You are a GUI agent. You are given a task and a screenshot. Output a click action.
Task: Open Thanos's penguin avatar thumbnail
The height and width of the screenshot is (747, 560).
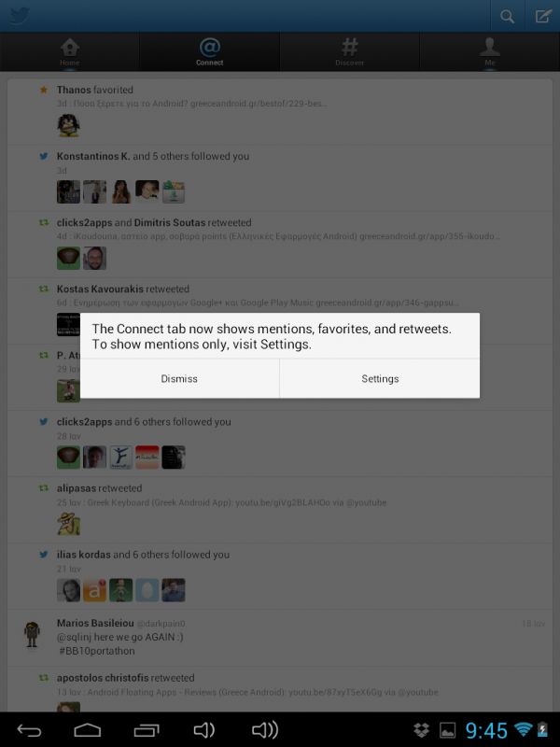click(68, 125)
